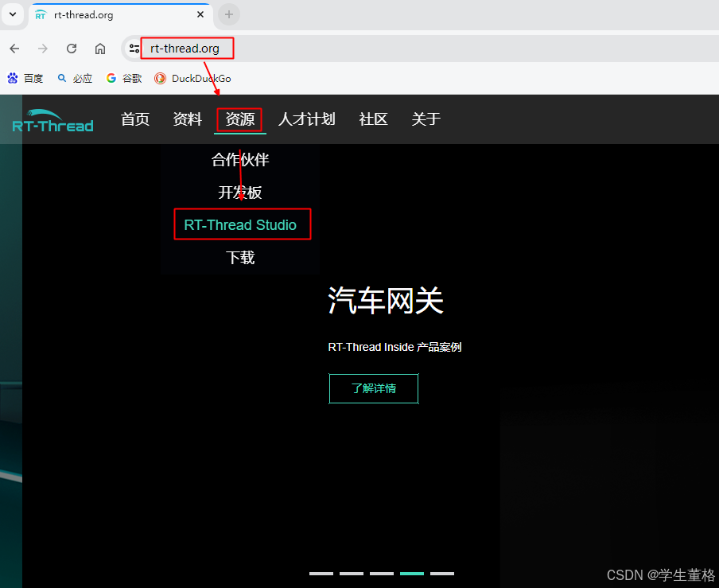Open the 关于 navigation menu
The image size is (719, 588).
[426, 119]
